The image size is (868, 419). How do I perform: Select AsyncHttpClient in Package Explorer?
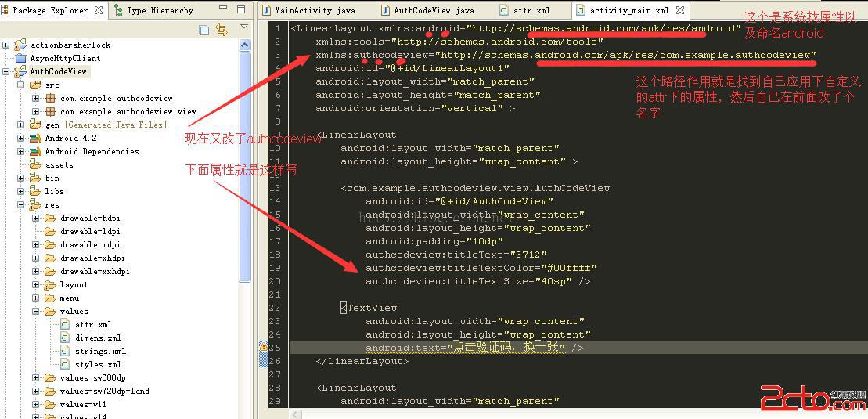[65, 58]
